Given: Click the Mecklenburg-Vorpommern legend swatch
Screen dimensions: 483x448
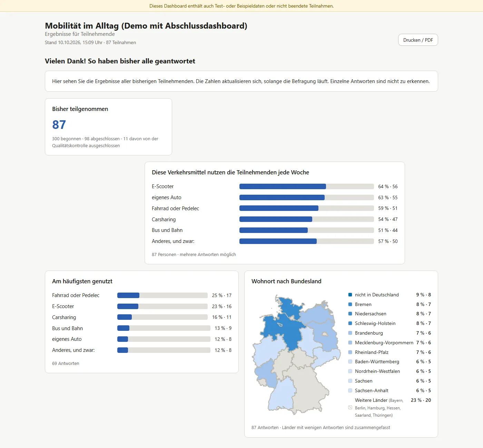Looking at the screenshot, I should pyautogui.click(x=350, y=343).
